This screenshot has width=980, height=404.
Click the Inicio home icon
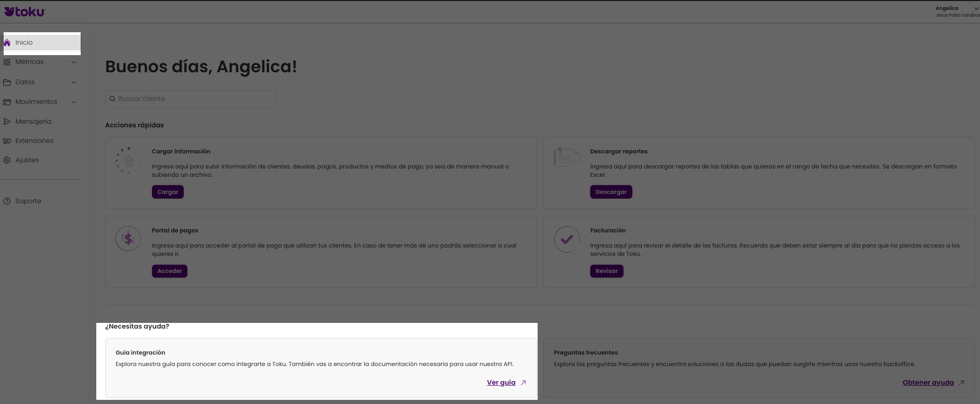pyautogui.click(x=7, y=43)
